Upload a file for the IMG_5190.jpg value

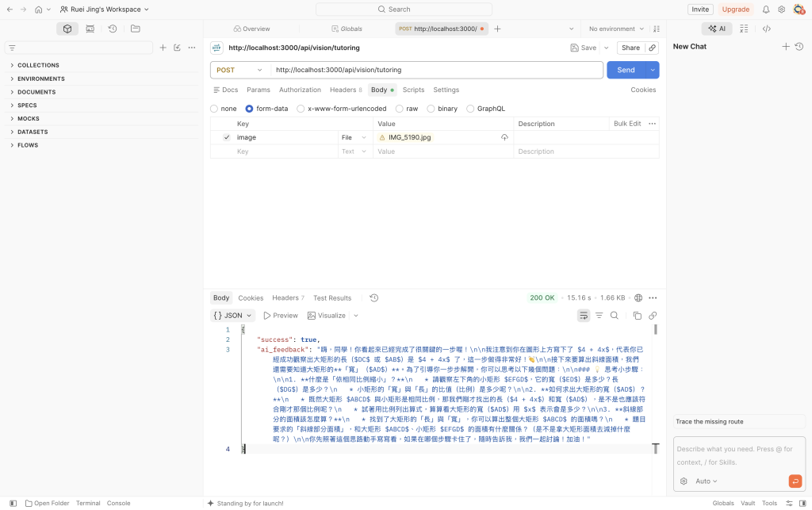tap(504, 137)
